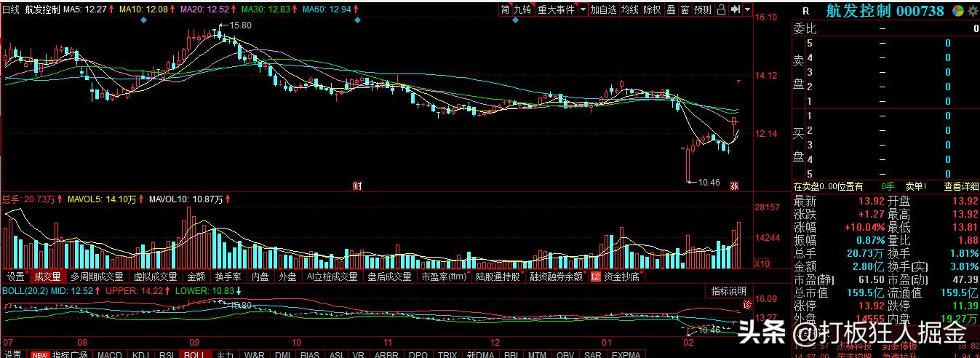The width and height of the screenshot is (980, 358).
Task: Click the lock icon in chart toolbar
Action: pyautogui.click(x=721, y=9)
